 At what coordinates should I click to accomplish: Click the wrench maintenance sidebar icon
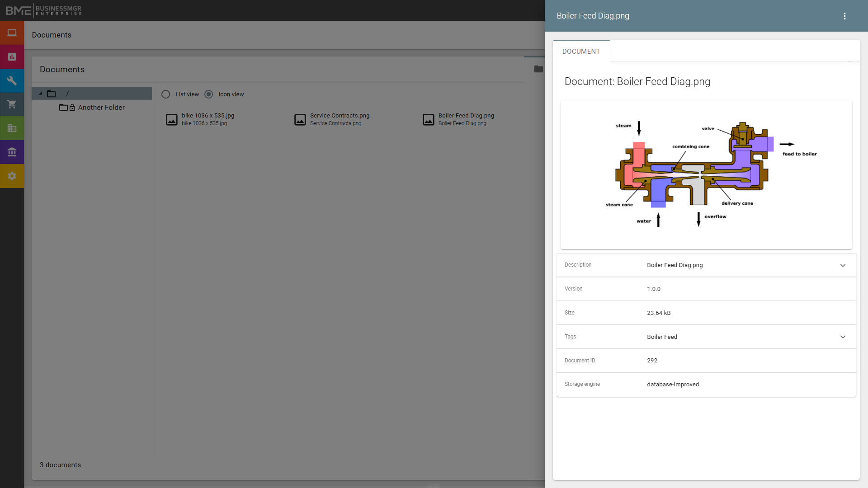click(12, 81)
